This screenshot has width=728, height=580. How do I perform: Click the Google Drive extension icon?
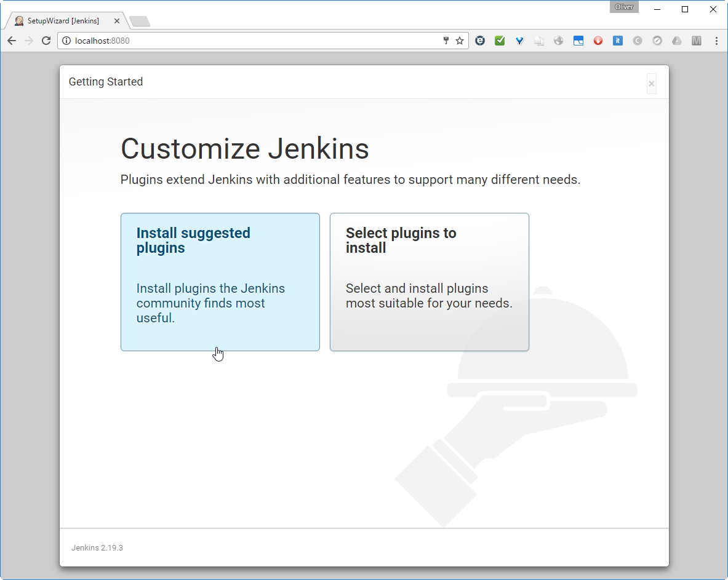(x=677, y=41)
